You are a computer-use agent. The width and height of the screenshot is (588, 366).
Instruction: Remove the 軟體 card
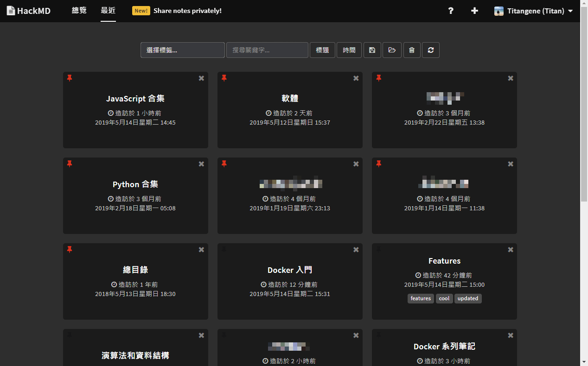click(x=356, y=78)
